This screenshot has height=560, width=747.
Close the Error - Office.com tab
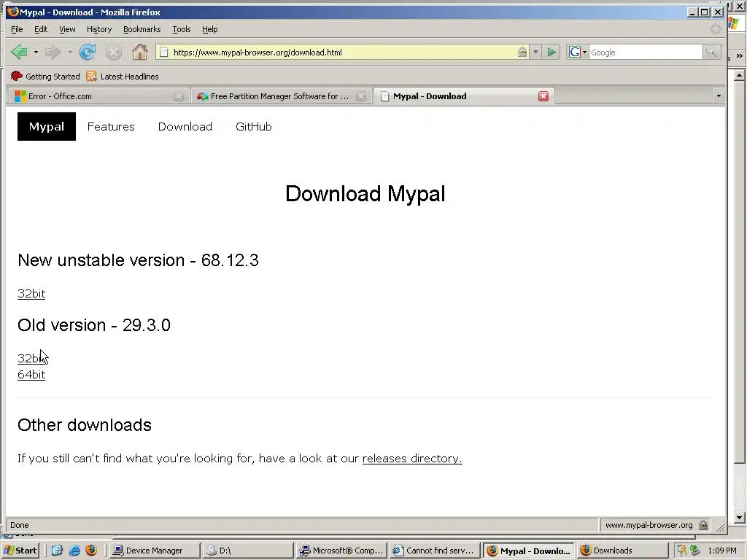(179, 97)
